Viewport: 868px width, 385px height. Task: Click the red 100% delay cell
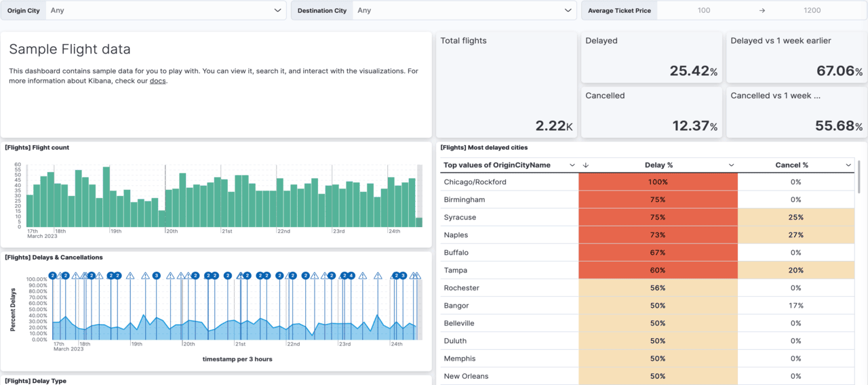tap(658, 182)
